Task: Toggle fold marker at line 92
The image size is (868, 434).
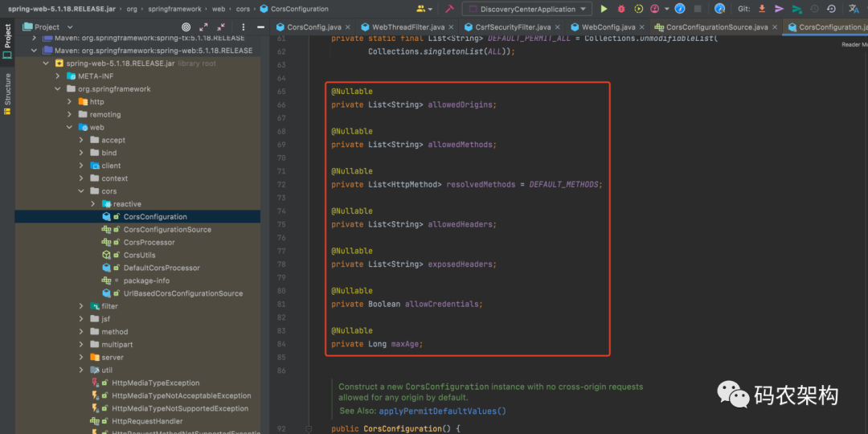Action: tap(309, 429)
